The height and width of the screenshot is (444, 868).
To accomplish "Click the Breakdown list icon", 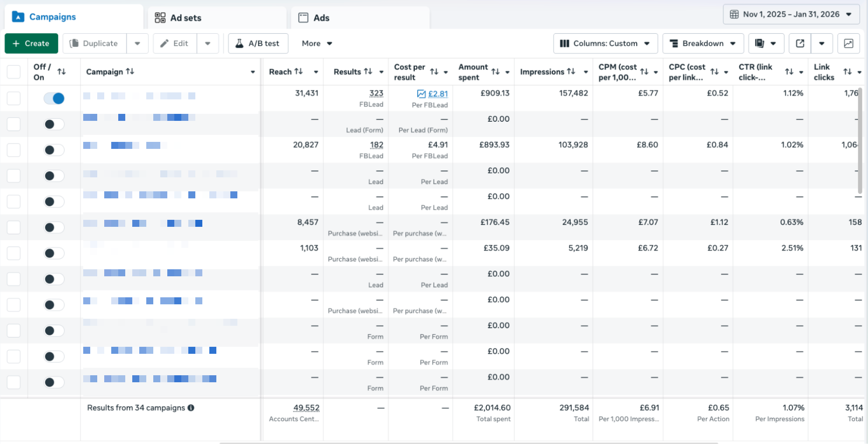I will (674, 43).
